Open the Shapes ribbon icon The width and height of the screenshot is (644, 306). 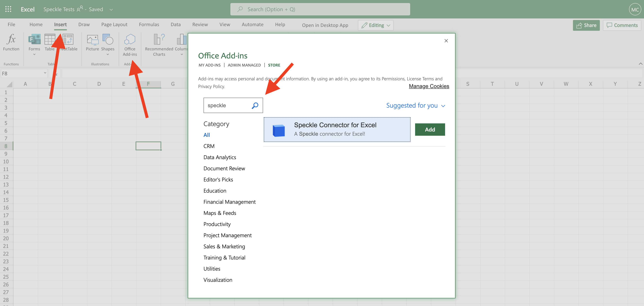pos(108,39)
